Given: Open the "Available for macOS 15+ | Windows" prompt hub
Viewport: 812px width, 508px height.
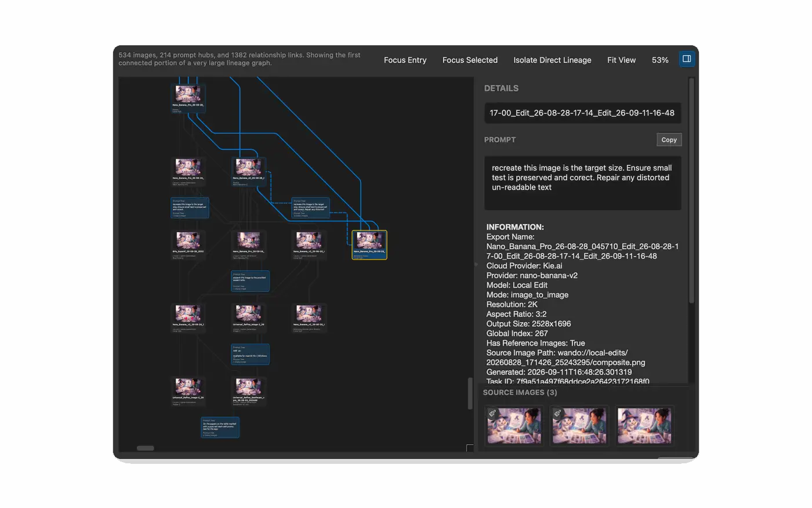Looking at the screenshot, I should [x=250, y=354].
